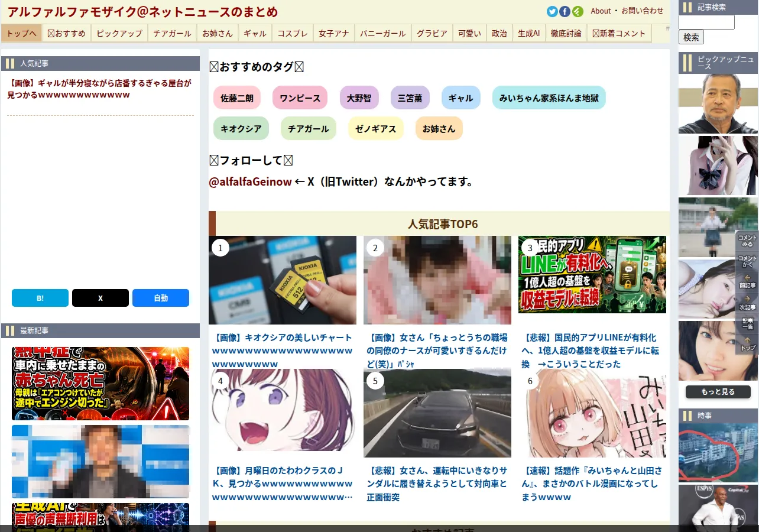Open the ギャル navigation tab
This screenshot has width=759, height=532.
tap(255, 34)
